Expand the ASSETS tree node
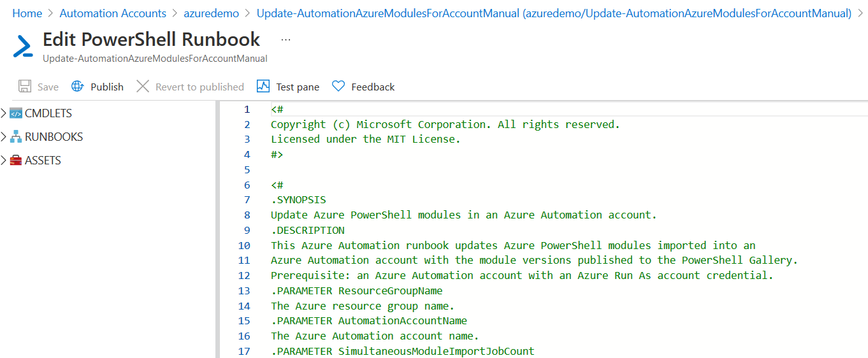 (4, 161)
